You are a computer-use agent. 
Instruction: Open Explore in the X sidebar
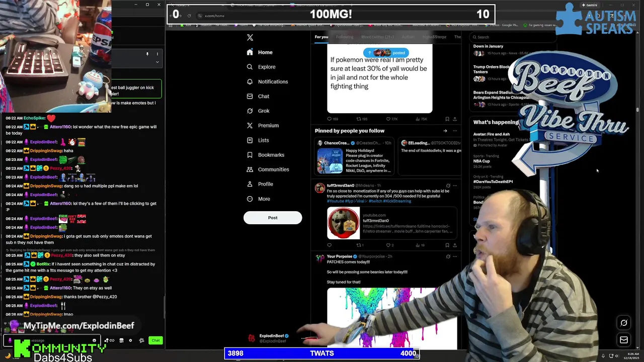tap(261, 67)
